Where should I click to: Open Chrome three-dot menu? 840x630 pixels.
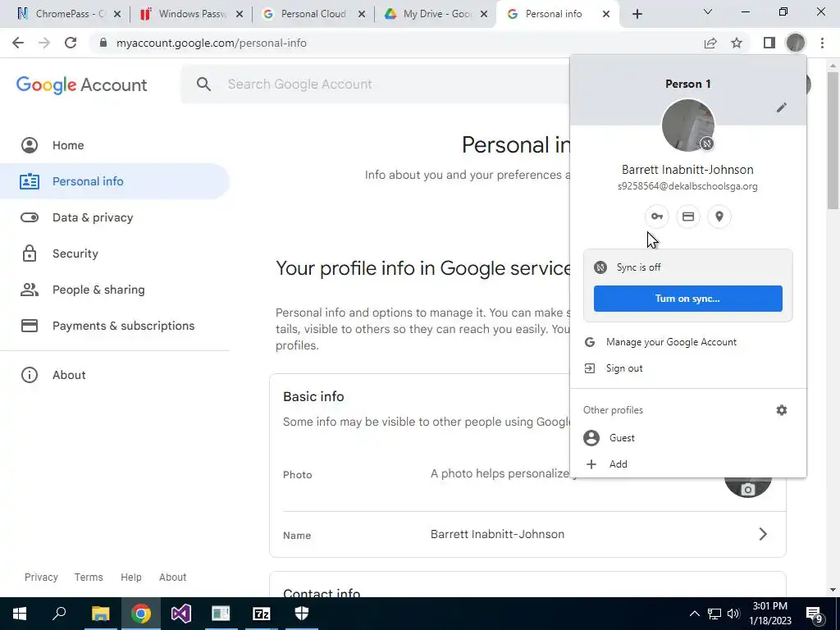[x=822, y=43]
